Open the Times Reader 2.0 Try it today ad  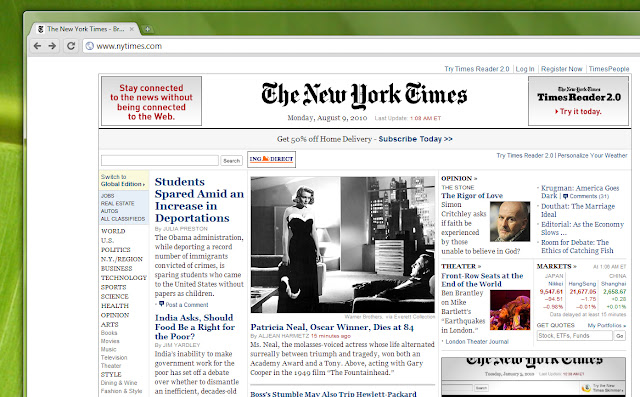coord(578,101)
